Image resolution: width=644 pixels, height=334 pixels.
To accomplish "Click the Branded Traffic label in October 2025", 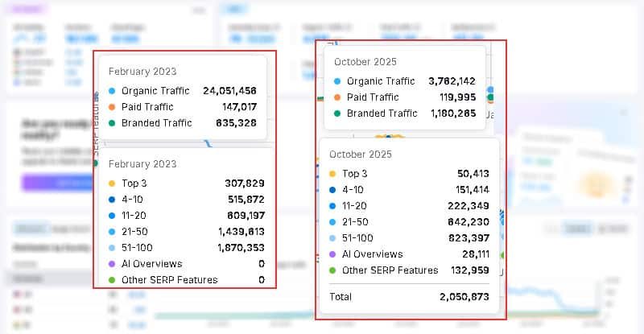I will (382, 113).
